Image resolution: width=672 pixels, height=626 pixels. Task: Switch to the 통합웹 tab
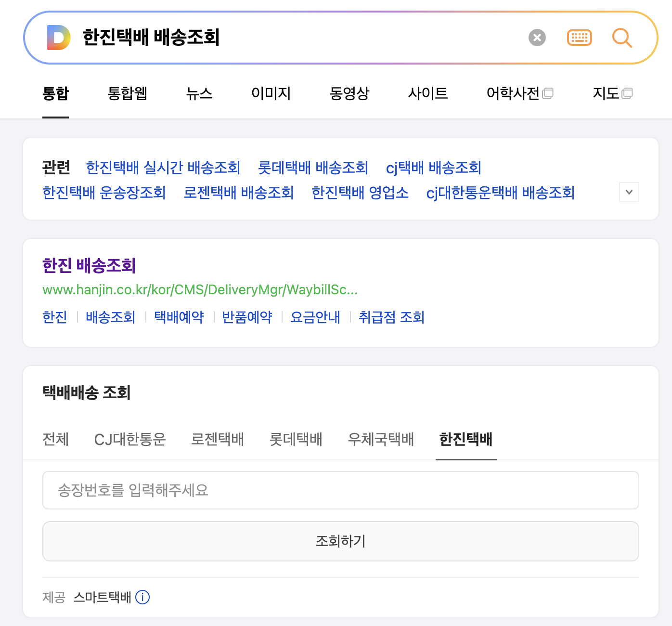coord(128,93)
